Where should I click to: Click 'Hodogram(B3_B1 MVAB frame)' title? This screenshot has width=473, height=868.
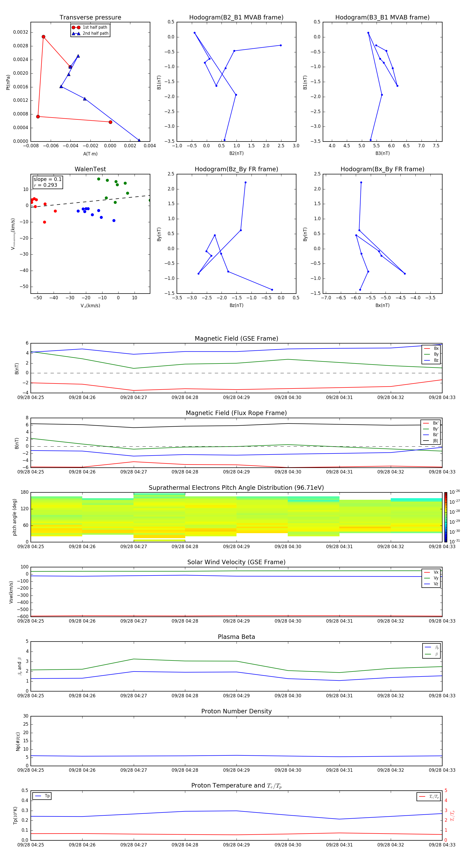[382, 17]
